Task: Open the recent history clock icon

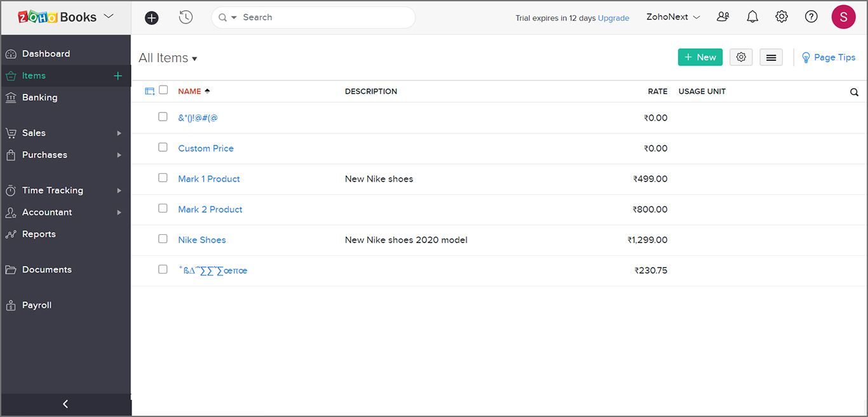Action: tap(186, 18)
